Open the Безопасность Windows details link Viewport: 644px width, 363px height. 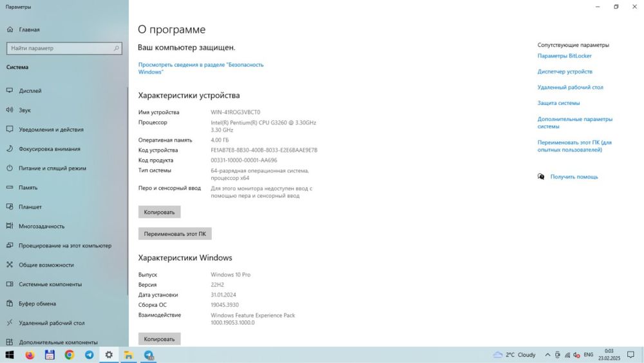[201, 68]
